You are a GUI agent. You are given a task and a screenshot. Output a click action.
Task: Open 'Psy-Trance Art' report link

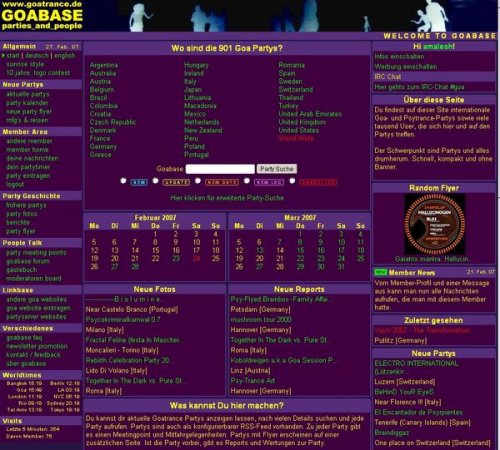pyautogui.click(x=253, y=381)
